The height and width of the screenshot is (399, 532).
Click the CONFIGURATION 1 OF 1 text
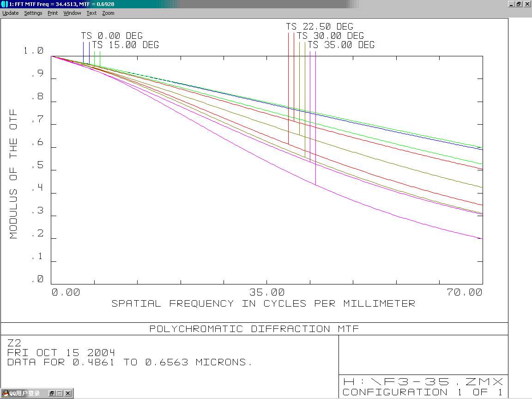click(423, 392)
